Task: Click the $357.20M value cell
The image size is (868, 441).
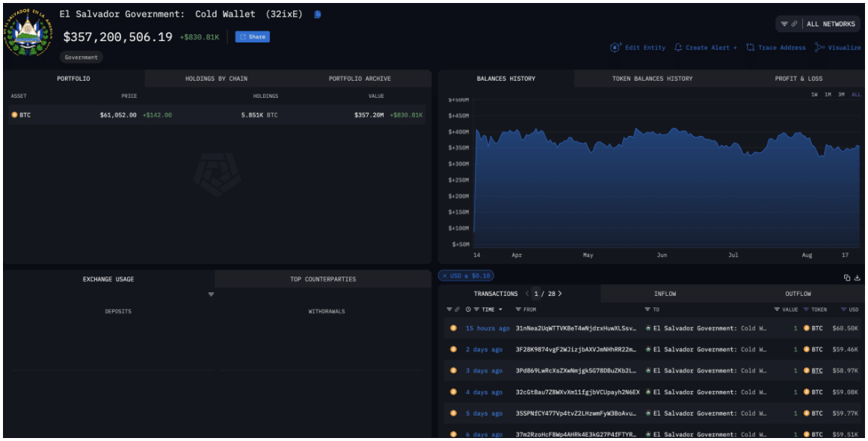Action: click(x=369, y=115)
